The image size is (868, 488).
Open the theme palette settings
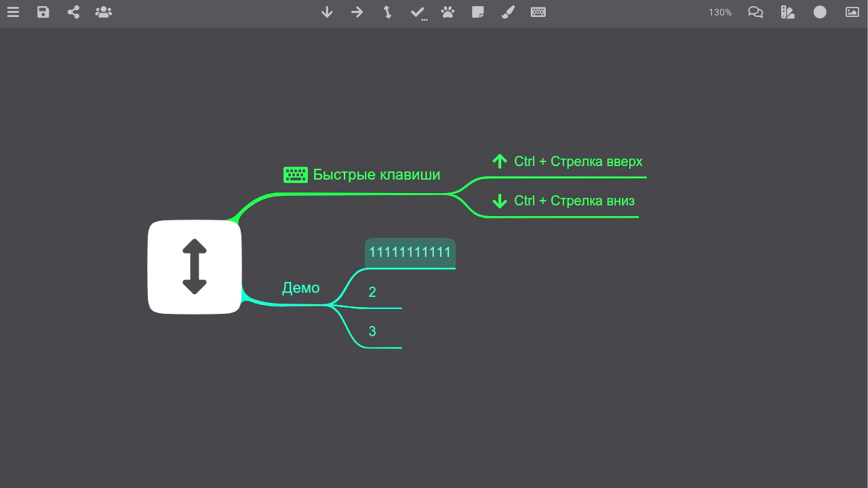pos(788,12)
